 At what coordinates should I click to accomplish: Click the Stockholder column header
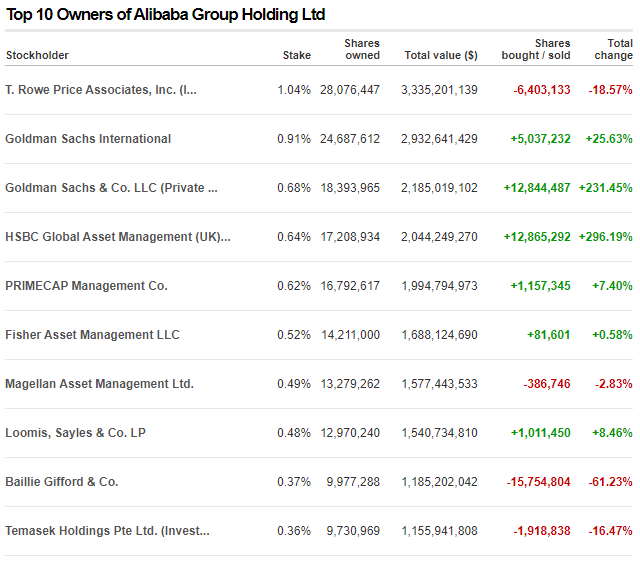coord(37,55)
